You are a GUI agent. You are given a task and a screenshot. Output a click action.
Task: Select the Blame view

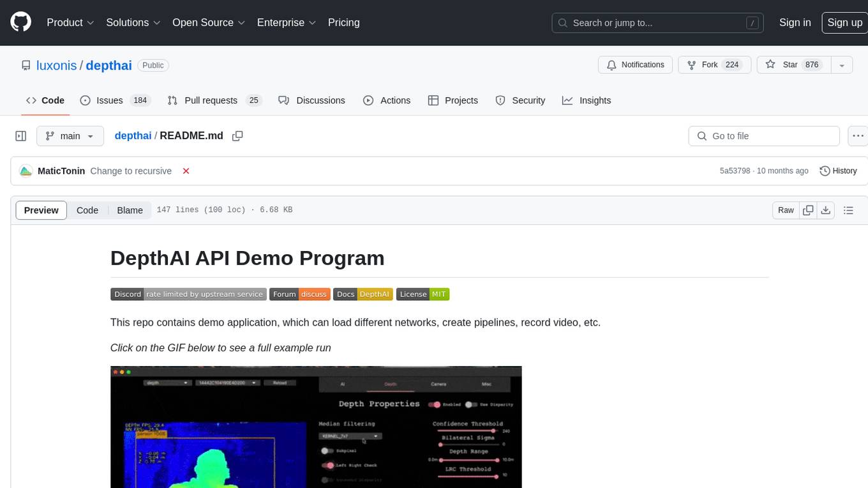point(130,210)
